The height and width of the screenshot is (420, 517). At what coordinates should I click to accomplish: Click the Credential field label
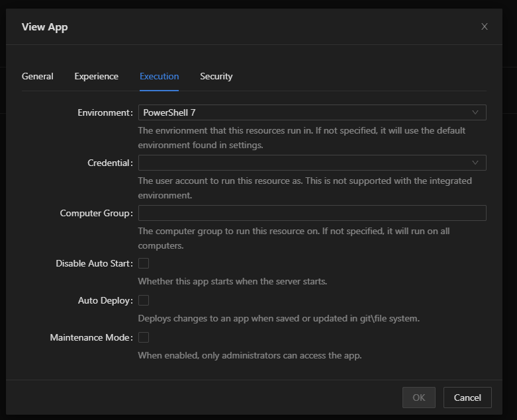[x=110, y=163]
